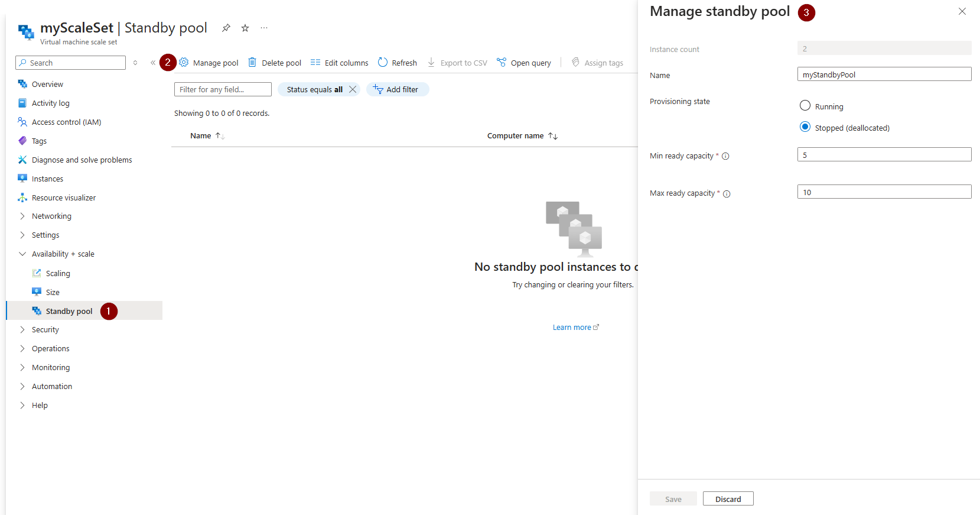Click the Instances icon in sidebar
Viewport: 980px width, 515px height.
(22, 179)
